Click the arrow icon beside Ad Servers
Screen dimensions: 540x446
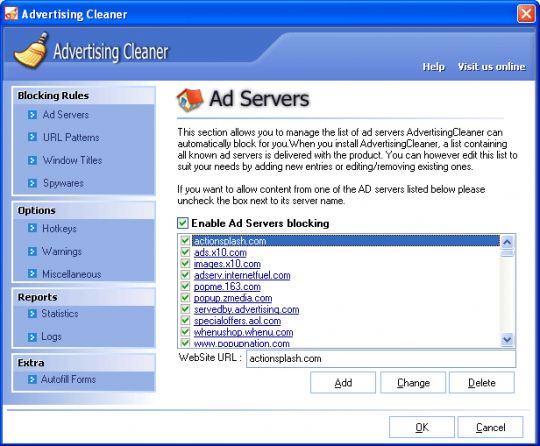(x=32, y=114)
